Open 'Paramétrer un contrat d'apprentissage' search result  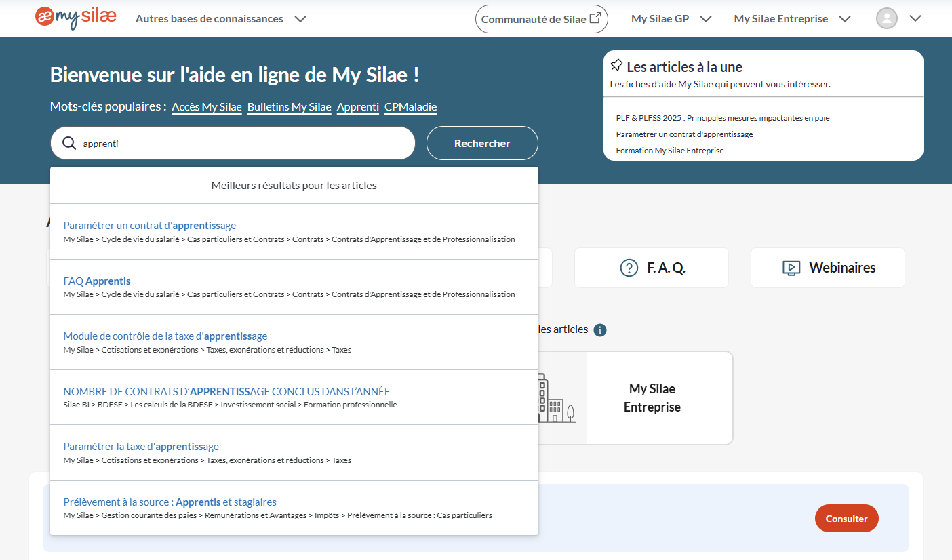pyautogui.click(x=150, y=226)
